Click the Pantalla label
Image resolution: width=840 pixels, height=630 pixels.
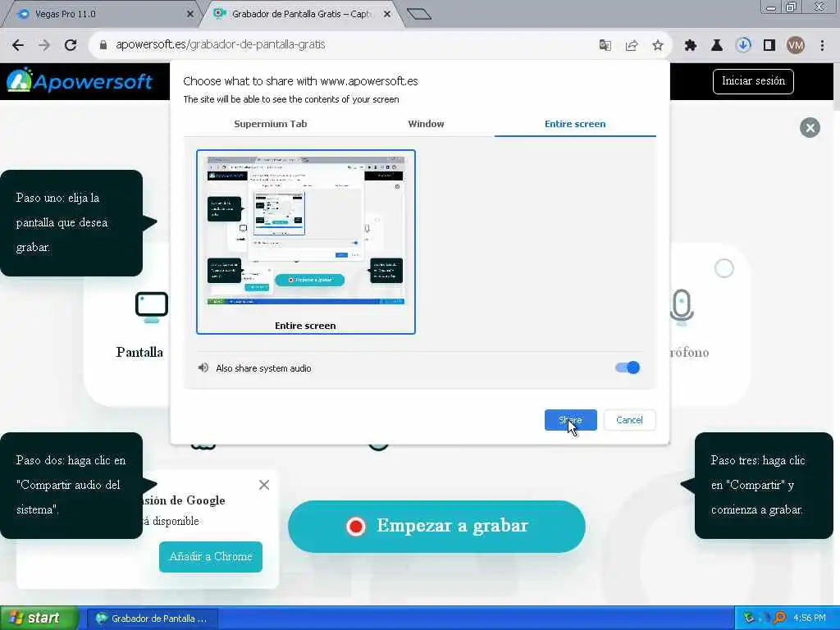pyautogui.click(x=139, y=352)
